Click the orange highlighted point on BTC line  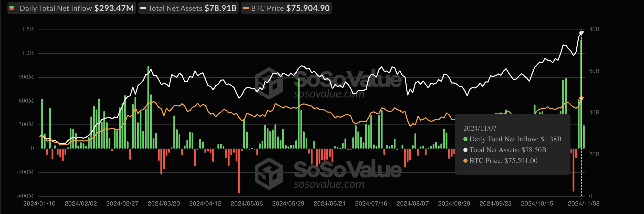[581, 98]
